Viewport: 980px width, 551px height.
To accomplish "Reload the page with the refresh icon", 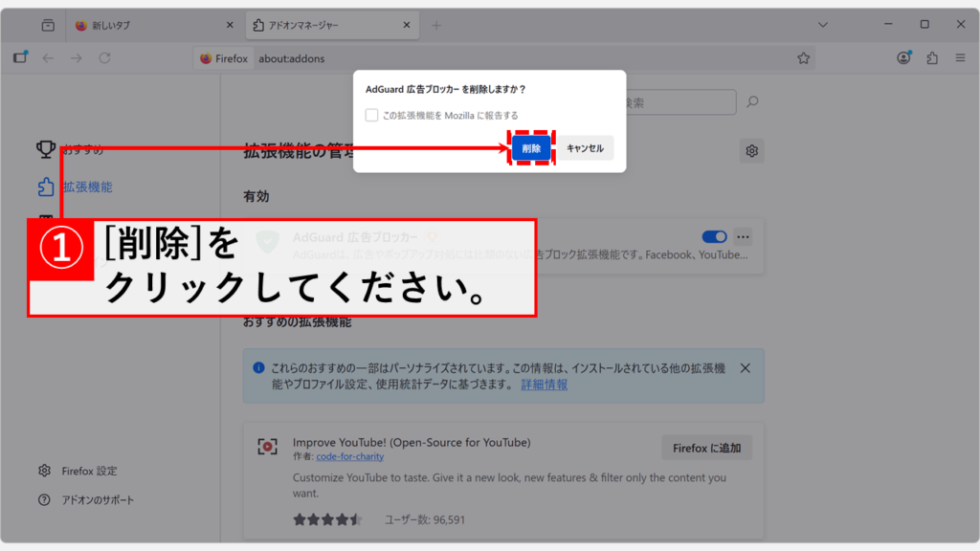I will (x=104, y=58).
